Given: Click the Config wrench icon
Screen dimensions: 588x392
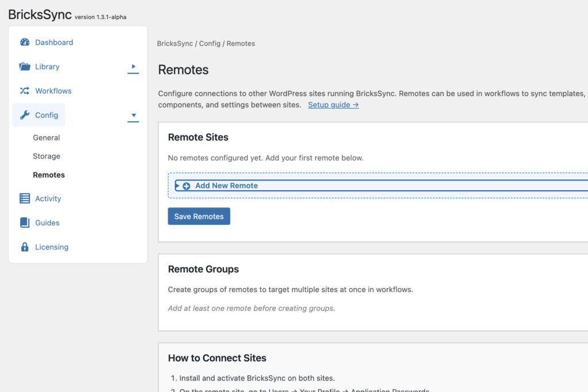Looking at the screenshot, I should tap(25, 115).
